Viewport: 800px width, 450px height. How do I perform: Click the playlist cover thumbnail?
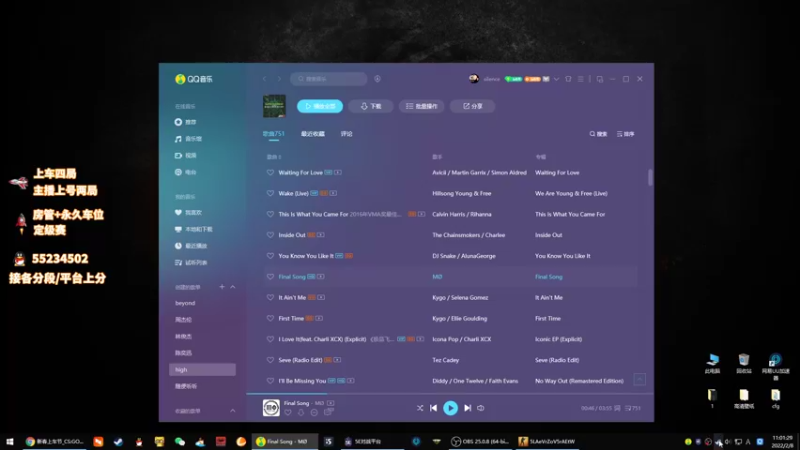[x=274, y=106]
